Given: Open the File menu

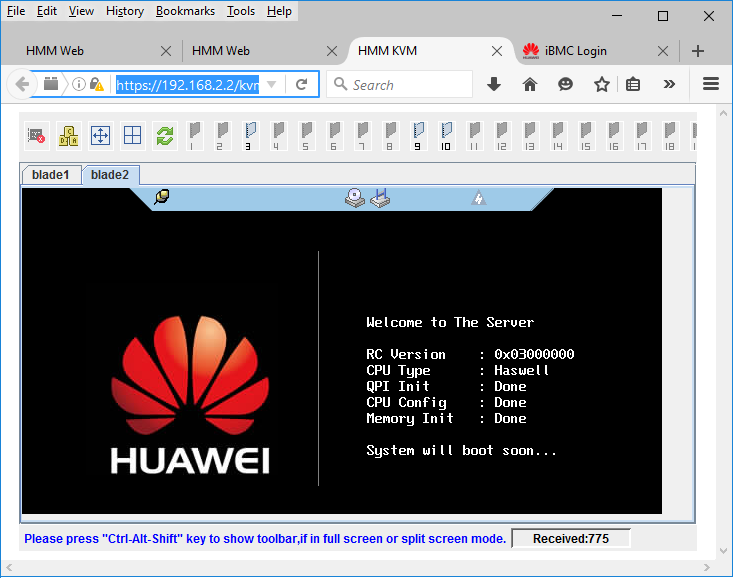Looking at the screenshot, I should tap(16, 11).
